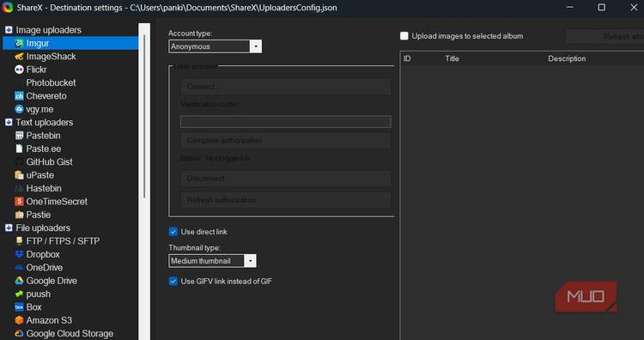
Task: Collapse the Text uploaders group
Action: point(9,123)
